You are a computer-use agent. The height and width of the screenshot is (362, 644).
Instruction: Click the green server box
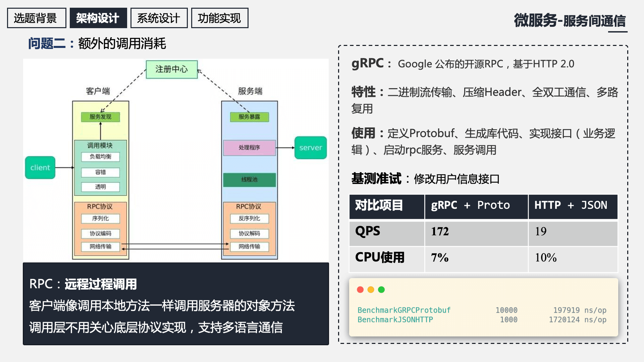click(310, 147)
